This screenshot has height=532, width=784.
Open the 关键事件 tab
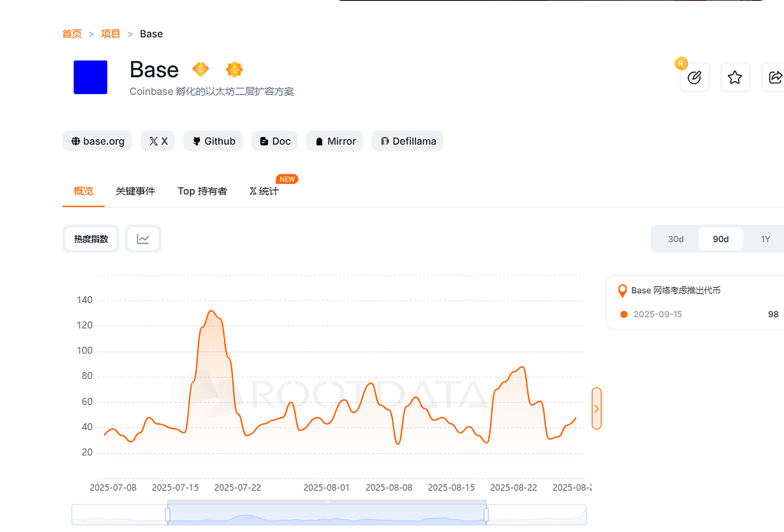(x=136, y=191)
